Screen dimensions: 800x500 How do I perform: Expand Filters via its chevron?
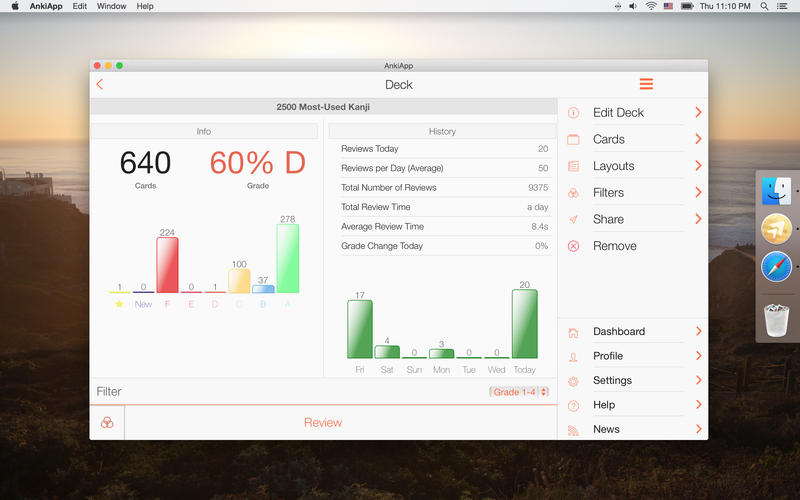pyautogui.click(x=698, y=192)
